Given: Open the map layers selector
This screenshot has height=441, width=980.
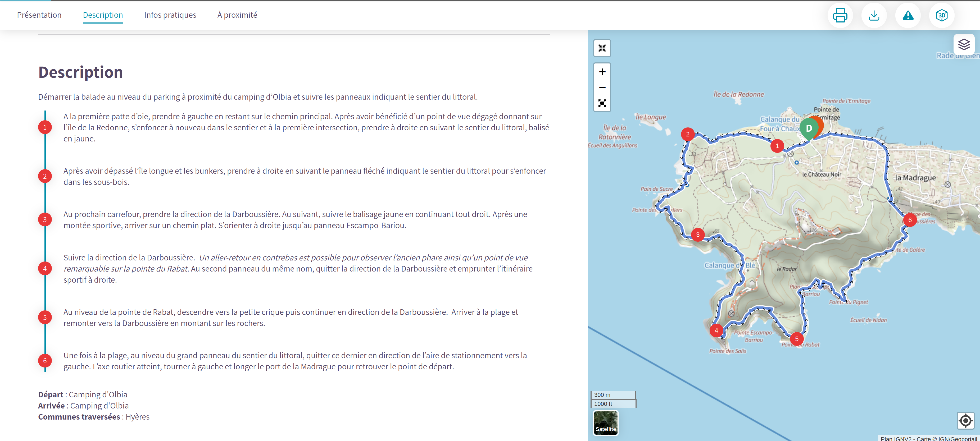Looking at the screenshot, I should [964, 44].
